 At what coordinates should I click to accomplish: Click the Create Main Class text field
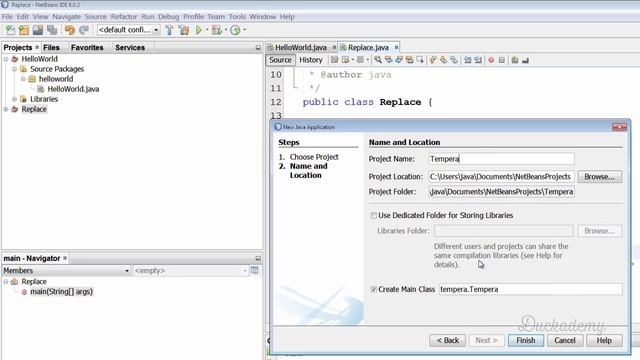[x=531, y=289]
